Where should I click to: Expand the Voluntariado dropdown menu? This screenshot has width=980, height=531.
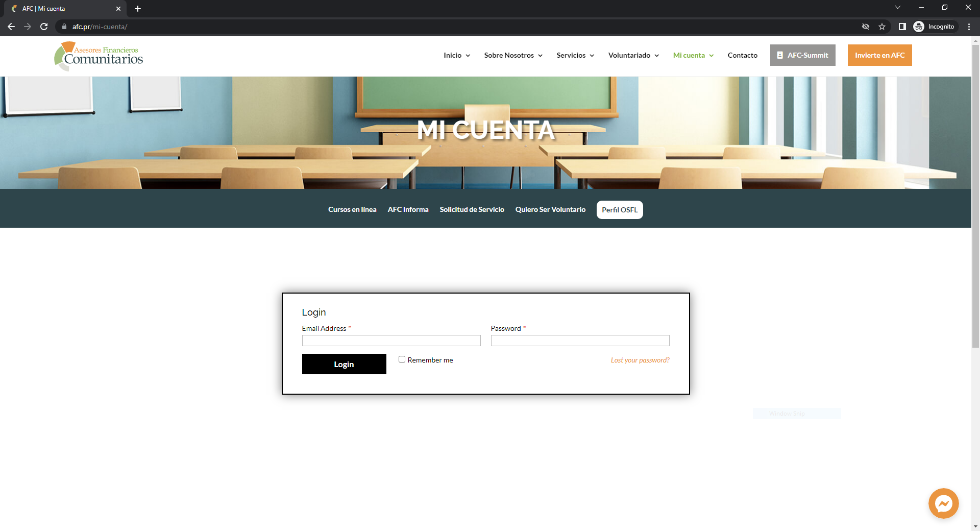(633, 55)
